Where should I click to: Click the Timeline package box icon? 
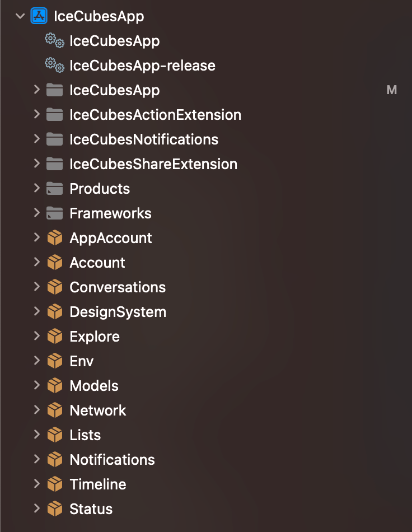[x=55, y=484]
